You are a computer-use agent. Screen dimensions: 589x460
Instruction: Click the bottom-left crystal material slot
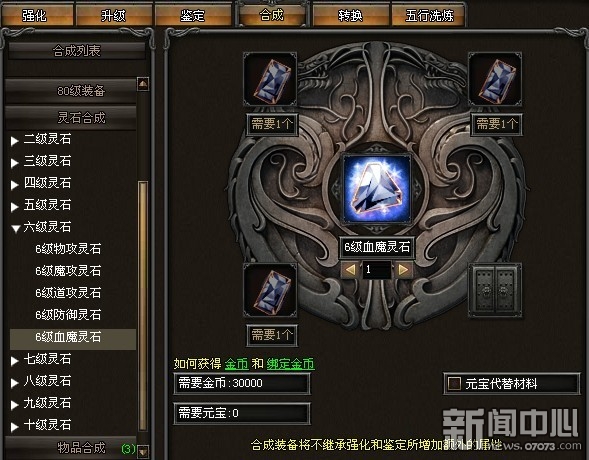point(270,290)
